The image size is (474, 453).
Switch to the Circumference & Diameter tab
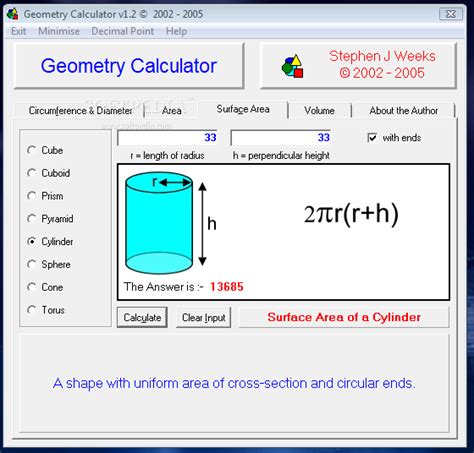coord(80,110)
